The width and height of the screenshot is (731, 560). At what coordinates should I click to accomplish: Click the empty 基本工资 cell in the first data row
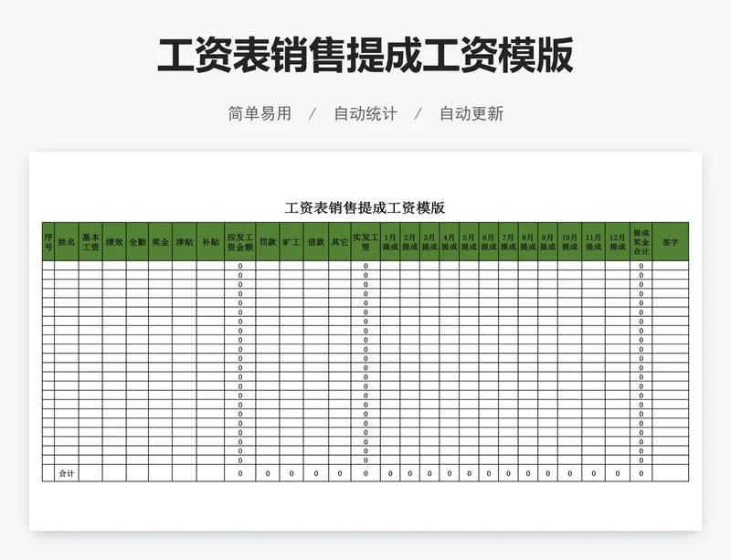click(90, 266)
